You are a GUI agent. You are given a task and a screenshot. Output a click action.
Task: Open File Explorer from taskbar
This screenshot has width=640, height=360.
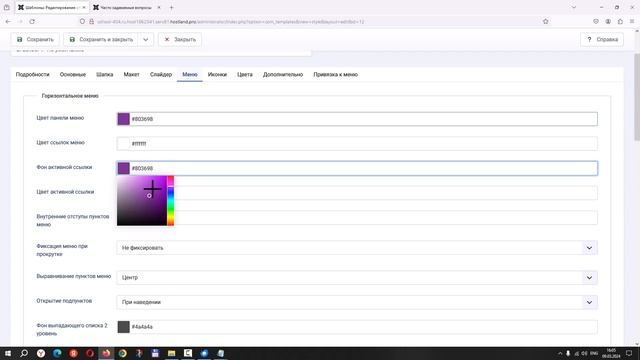(171, 353)
